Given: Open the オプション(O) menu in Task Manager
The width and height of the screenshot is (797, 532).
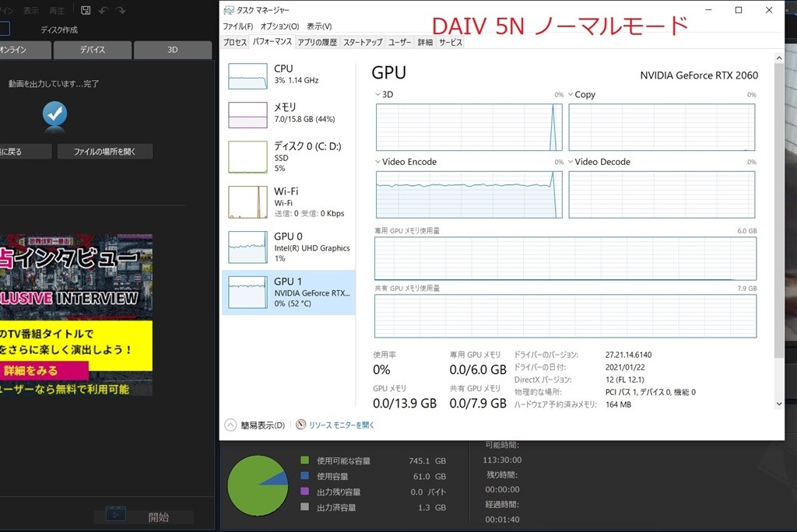Looking at the screenshot, I should pos(279,26).
